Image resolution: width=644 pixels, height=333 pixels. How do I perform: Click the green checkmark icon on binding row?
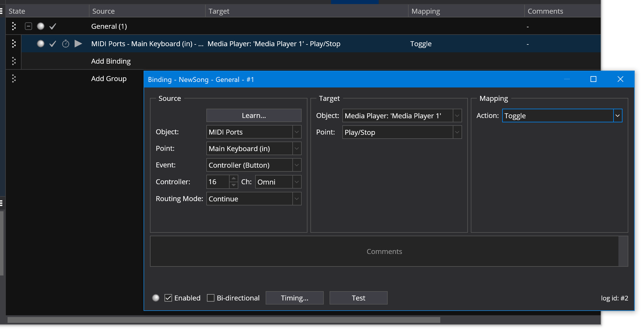[x=53, y=44]
